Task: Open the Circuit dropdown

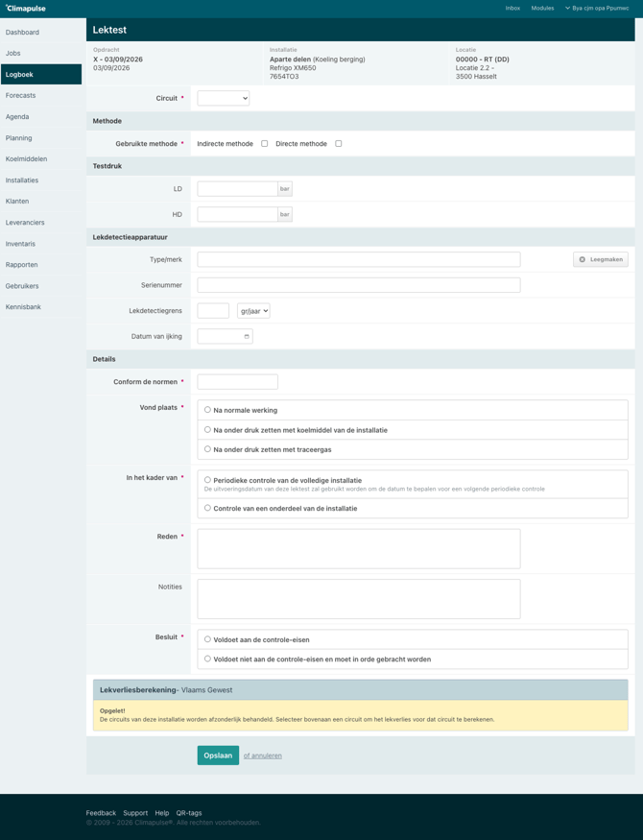Action: (224, 98)
